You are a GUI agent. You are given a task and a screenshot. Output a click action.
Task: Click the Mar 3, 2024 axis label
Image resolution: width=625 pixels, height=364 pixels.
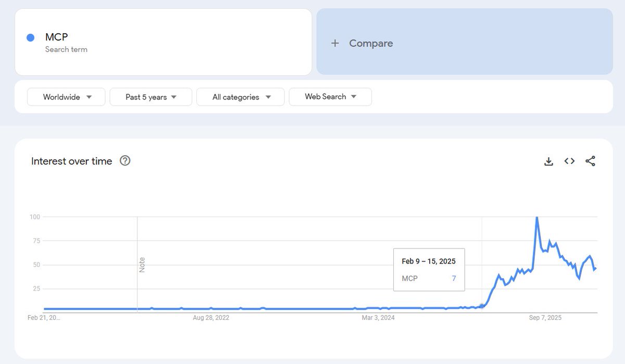pos(379,318)
